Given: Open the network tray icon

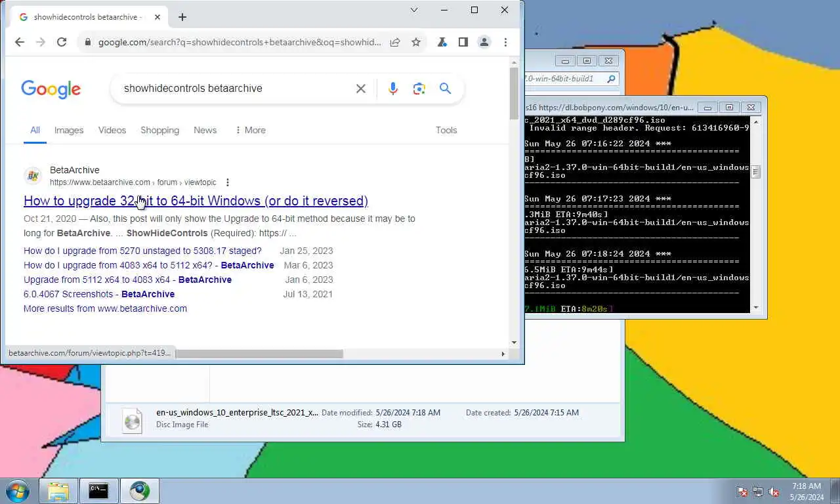Looking at the screenshot, I should pos(758,492).
